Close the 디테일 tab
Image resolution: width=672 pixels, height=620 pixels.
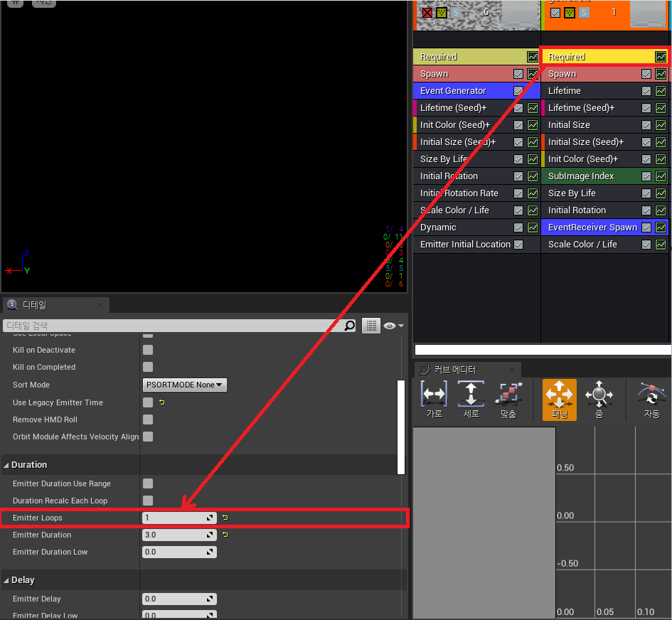pyautogui.click(x=100, y=305)
